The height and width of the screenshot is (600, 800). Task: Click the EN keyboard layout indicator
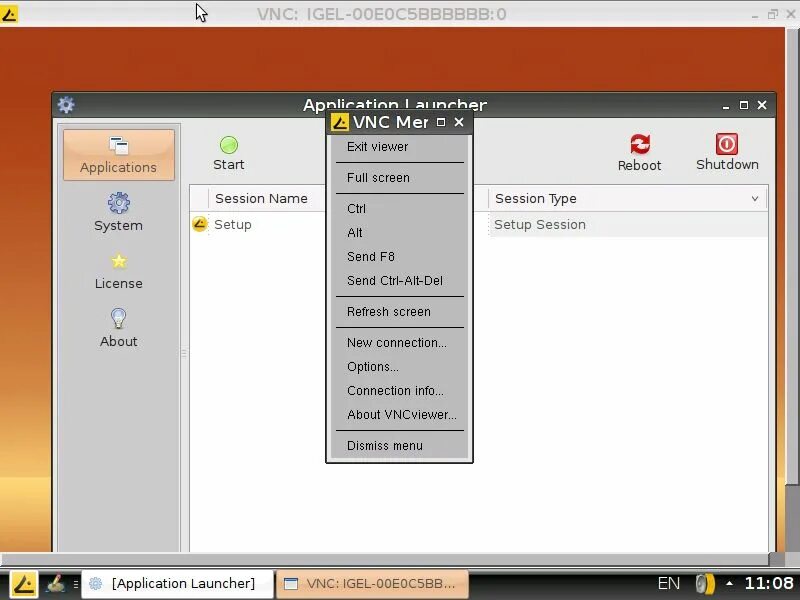(x=668, y=583)
